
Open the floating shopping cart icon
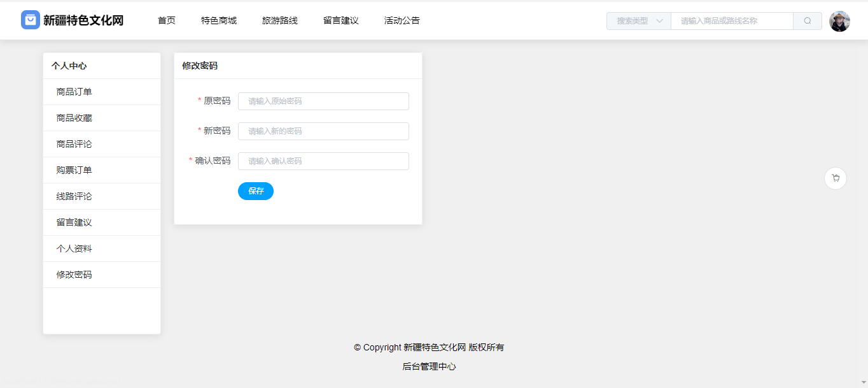tap(836, 178)
